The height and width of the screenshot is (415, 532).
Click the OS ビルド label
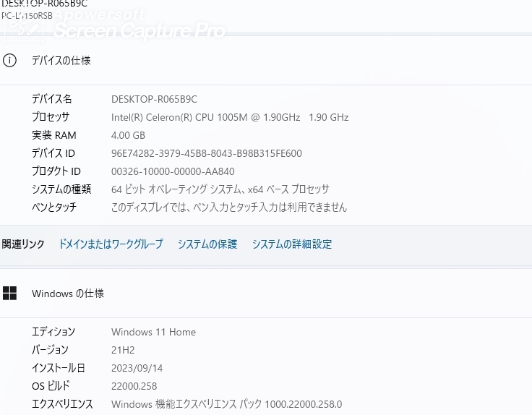(x=51, y=386)
